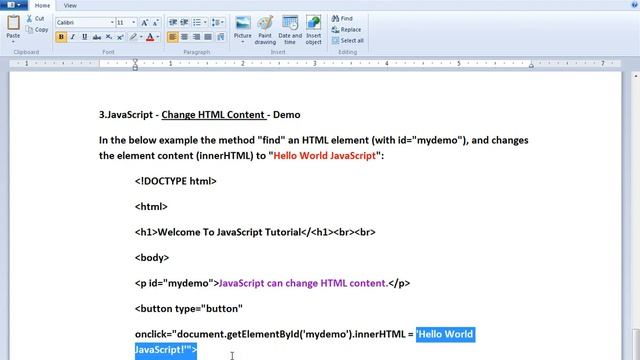Open the WordPad application menu button
The width and height of the screenshot is (640, 360).
(x=14, y=5)
